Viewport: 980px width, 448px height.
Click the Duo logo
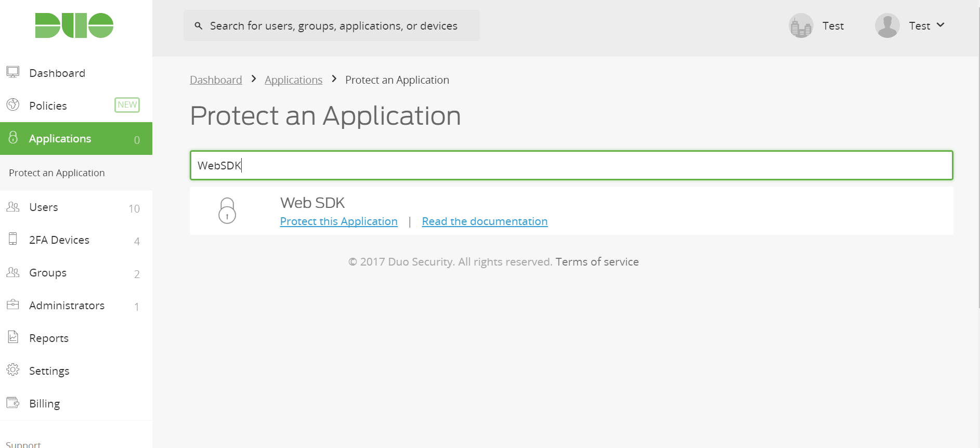(x=74, y=25)
